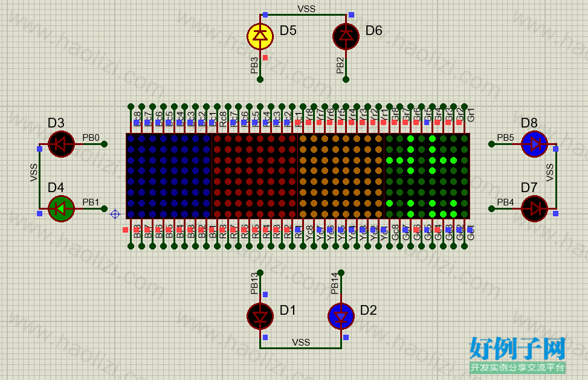Click the blue LED D2
This screenshot has height=380, width=588.
(341, 317)
